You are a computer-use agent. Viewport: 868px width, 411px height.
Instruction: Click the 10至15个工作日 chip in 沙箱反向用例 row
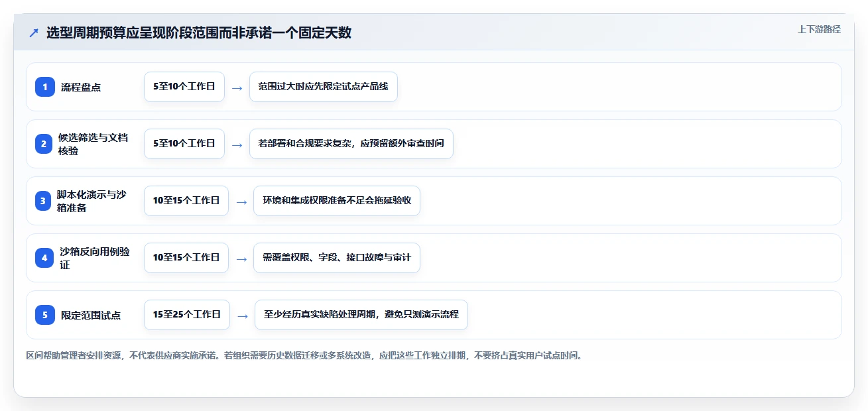(x=186, y=258)
